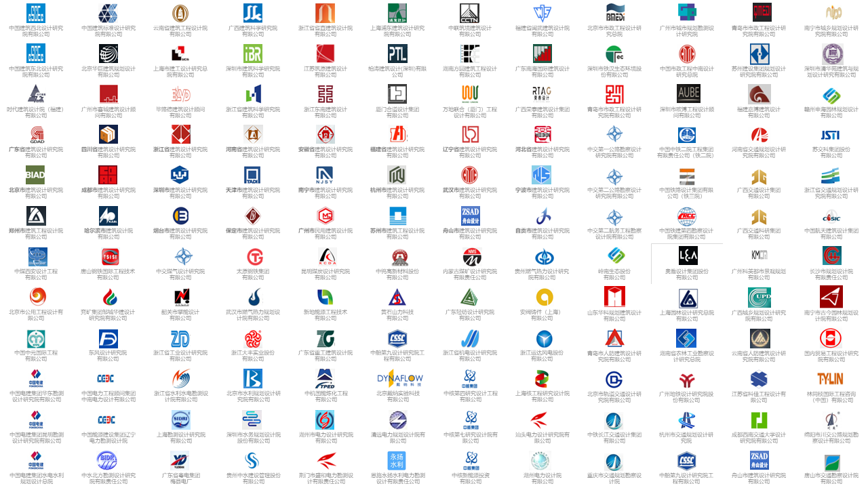Viewport: 868px width, 488px height.
Task: Click the 苏交科集团股份有限公司 company name
Action: (x=831, y=152)
